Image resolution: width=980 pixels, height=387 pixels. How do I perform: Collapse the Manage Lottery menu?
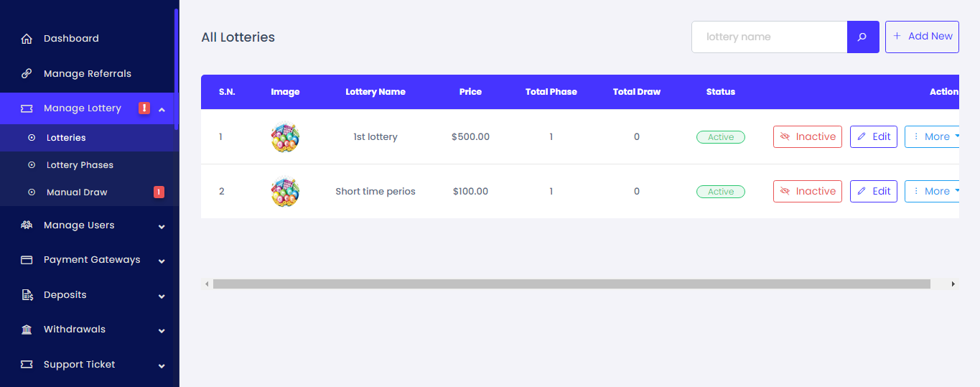162,109
